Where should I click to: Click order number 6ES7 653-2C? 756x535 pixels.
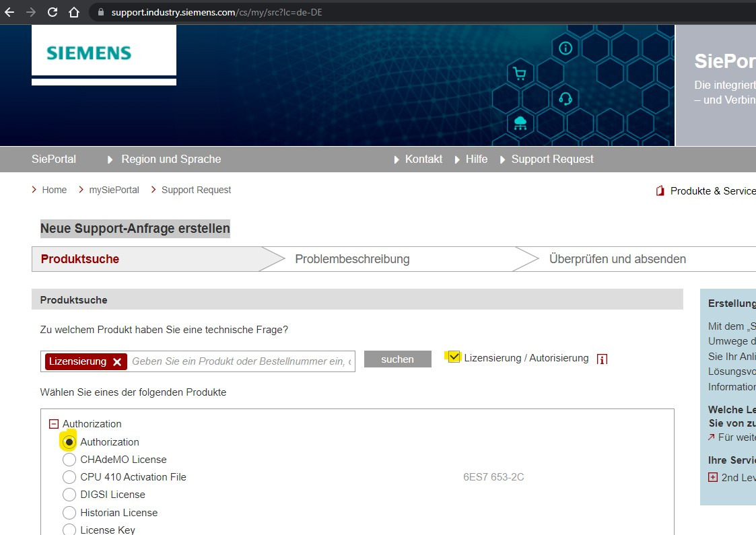(493, 477)
